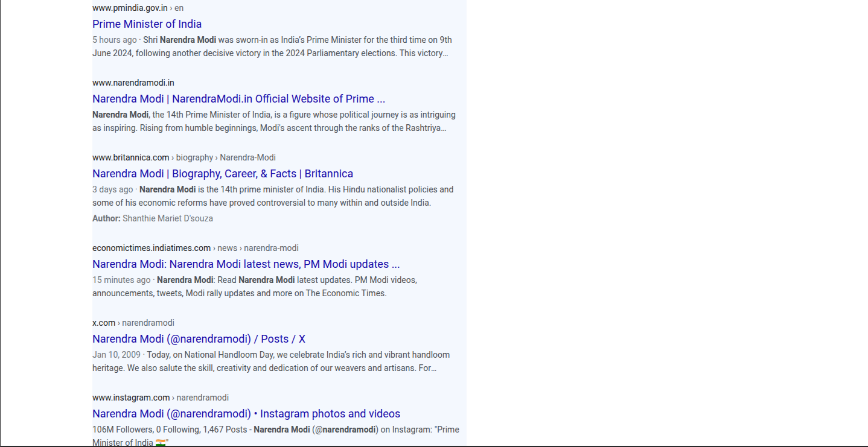868x447 pixels.
Task: Click the '15 minutes ago' Economic Times snippet
Action: point(255,287)
